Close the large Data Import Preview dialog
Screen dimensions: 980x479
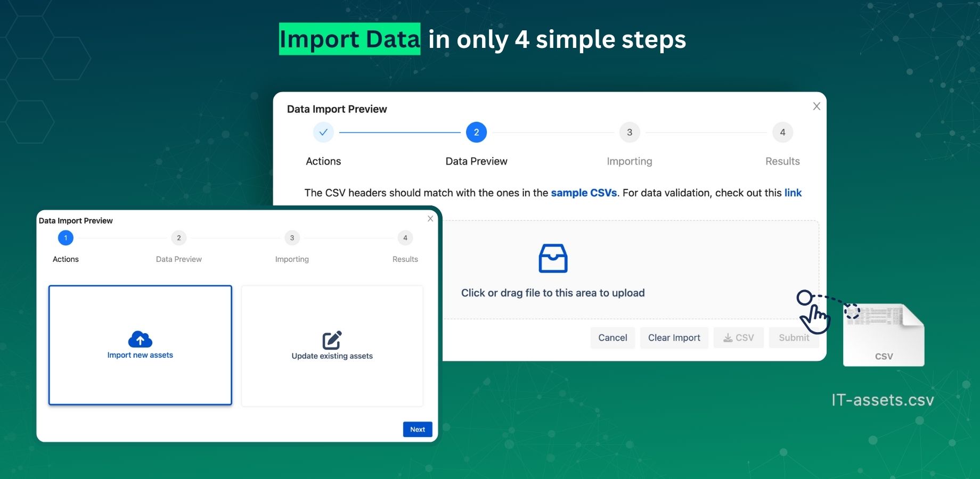pos(816,106)
